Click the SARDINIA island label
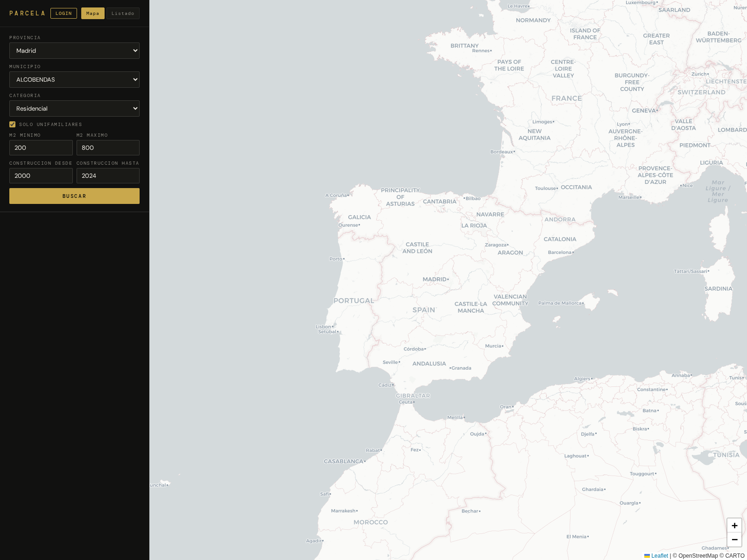This screenshot has width=747, height=560. (x=719, y=288)
